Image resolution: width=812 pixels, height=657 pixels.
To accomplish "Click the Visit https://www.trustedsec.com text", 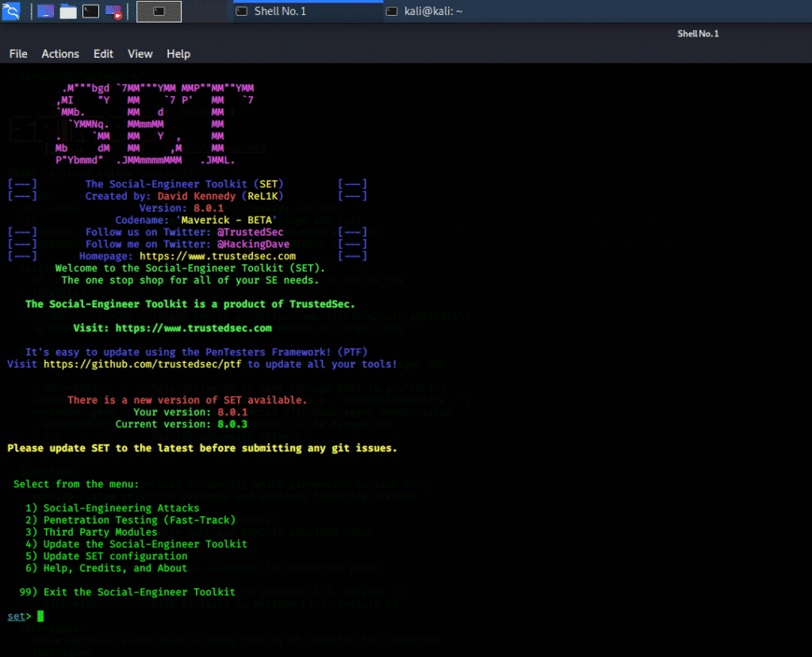I will [x=172, y=327].
